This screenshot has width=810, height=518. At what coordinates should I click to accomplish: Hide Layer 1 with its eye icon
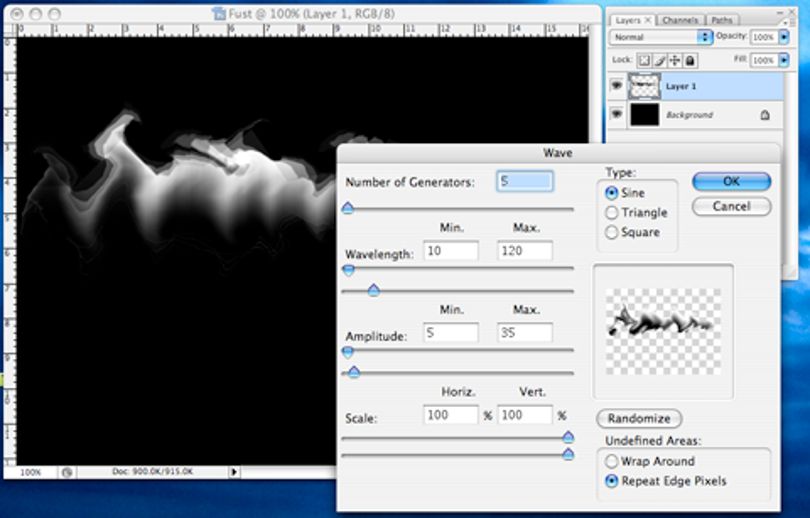[616, 85]
